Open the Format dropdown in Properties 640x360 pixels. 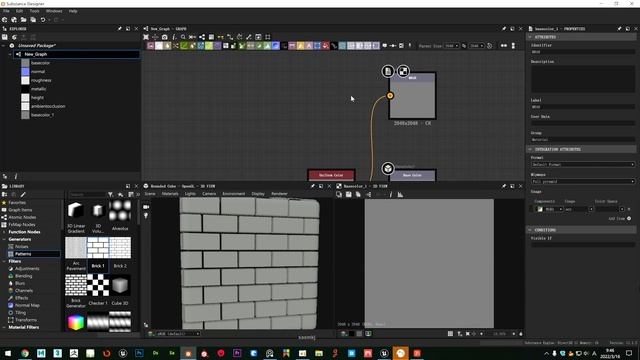(582, 164)
